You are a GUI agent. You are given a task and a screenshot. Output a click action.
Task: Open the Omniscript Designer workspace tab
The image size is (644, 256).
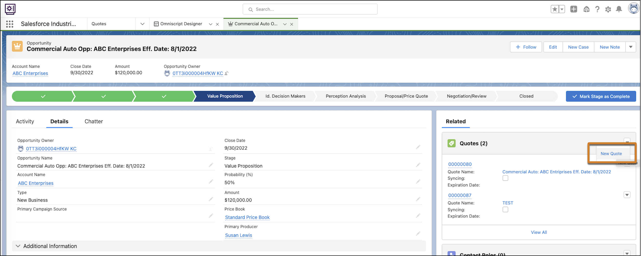tap(181, 24)
